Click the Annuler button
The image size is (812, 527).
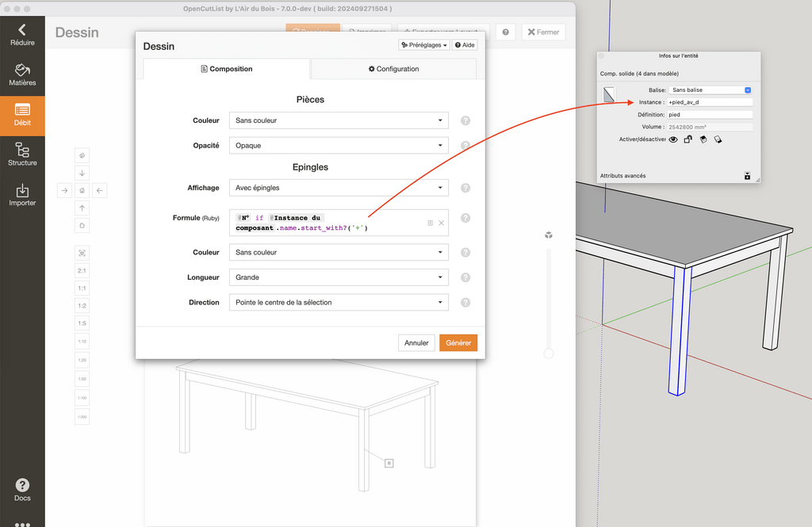click(416, 342)
